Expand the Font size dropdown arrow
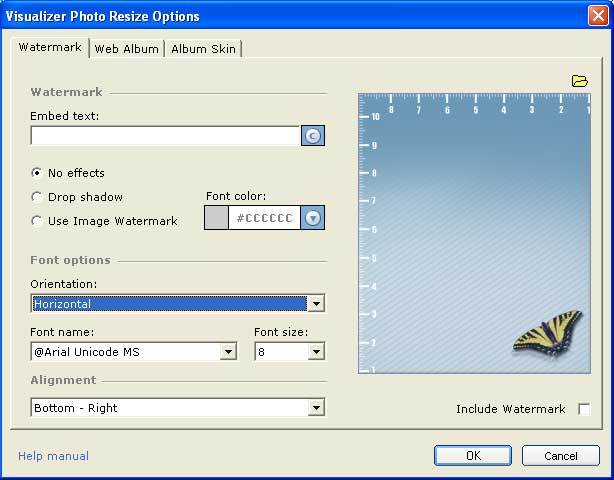 tap(316, 352)
